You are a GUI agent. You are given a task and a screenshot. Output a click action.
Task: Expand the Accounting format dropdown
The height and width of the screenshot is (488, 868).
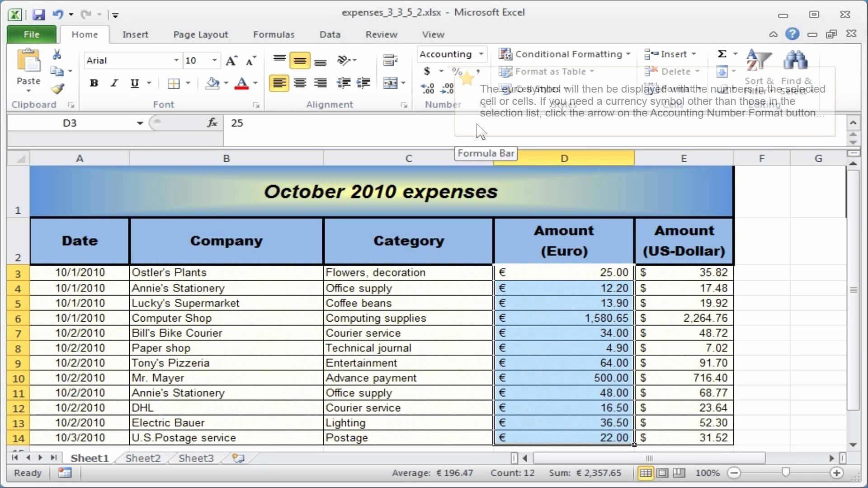coord(481,54)
